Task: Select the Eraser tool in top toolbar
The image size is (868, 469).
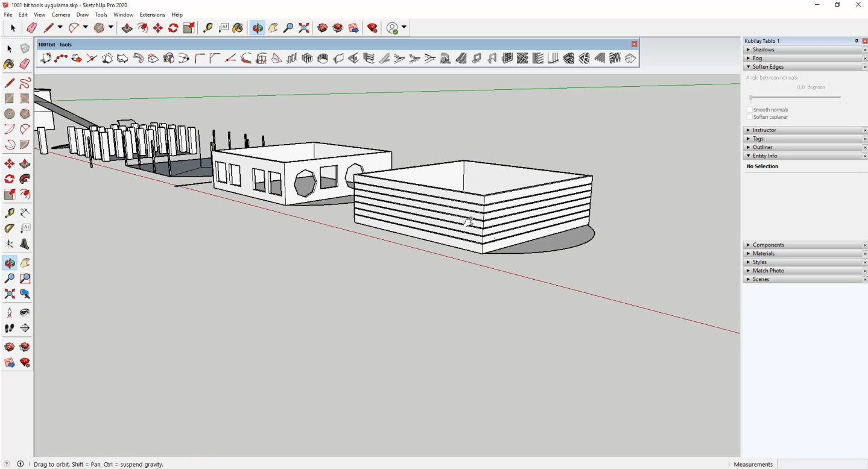Action: tap(32, 28)
